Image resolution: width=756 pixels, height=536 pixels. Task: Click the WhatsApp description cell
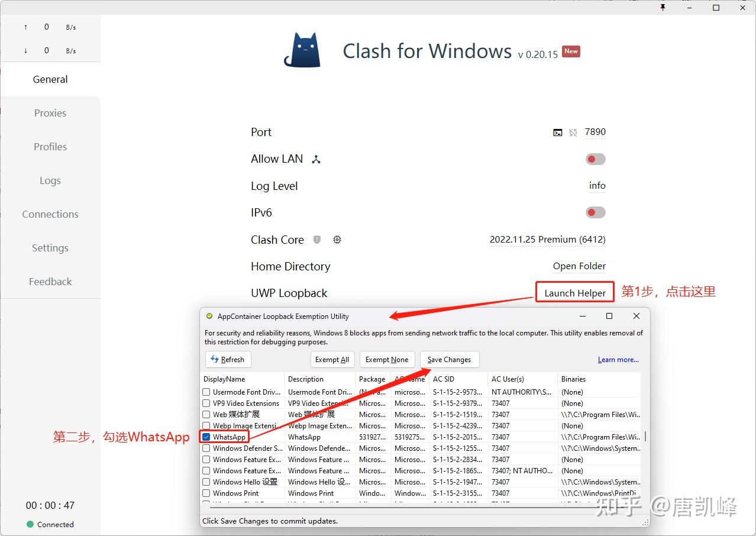coord(320,437)
